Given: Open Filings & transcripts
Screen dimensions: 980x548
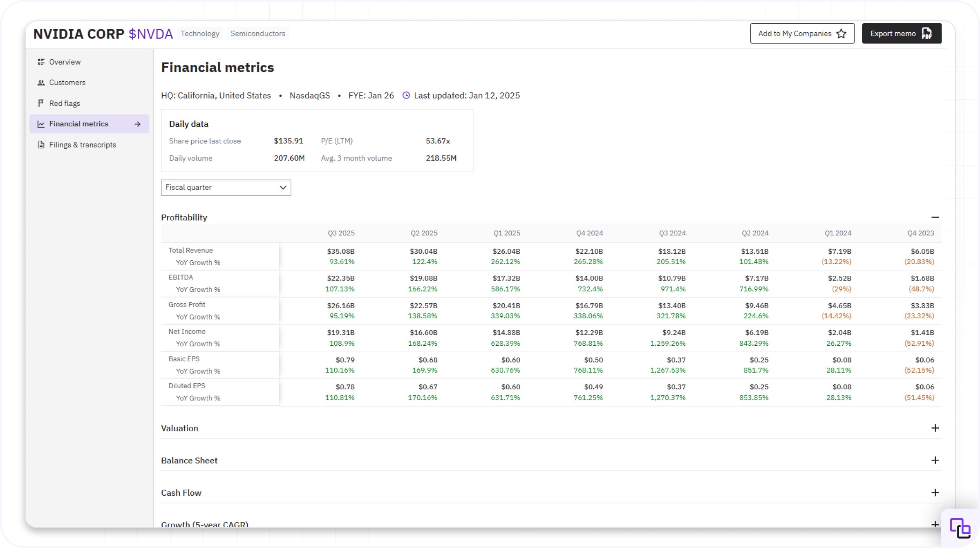Looking at the screenshot, I should point(89,145).
